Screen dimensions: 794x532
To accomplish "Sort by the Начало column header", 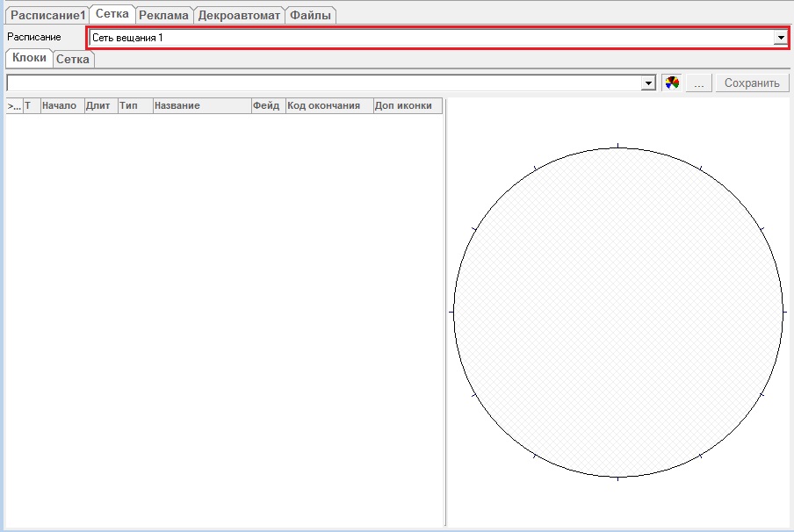I will (62, 106).
